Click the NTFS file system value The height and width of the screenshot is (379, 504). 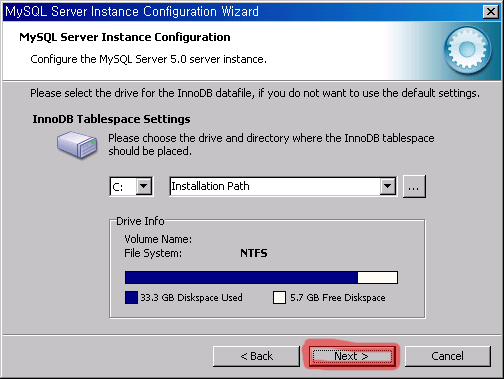(254, 253)
